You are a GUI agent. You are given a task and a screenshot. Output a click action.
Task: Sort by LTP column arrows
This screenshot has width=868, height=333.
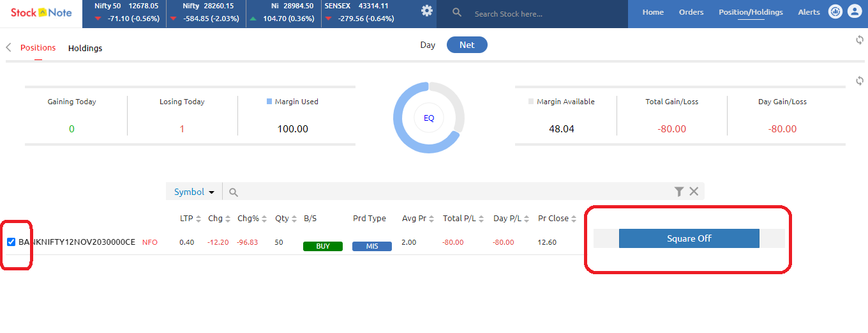198,219
